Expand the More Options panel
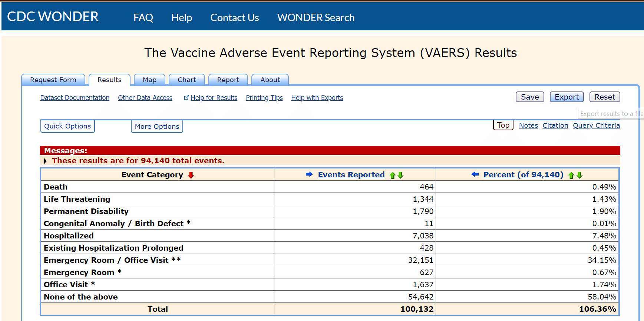 tap(157, 127)
